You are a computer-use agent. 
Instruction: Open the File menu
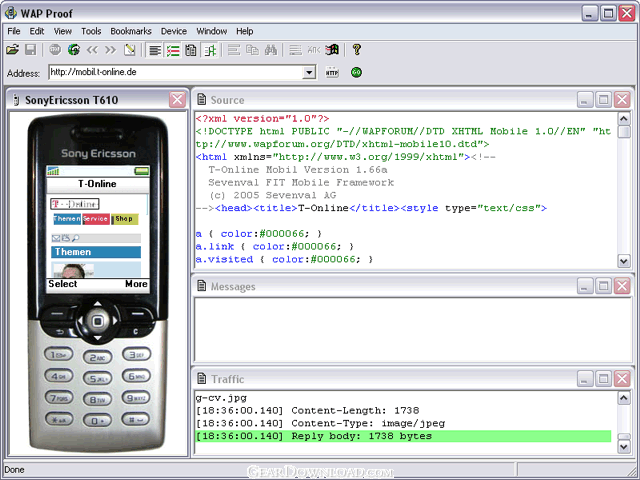pos(13,31)
